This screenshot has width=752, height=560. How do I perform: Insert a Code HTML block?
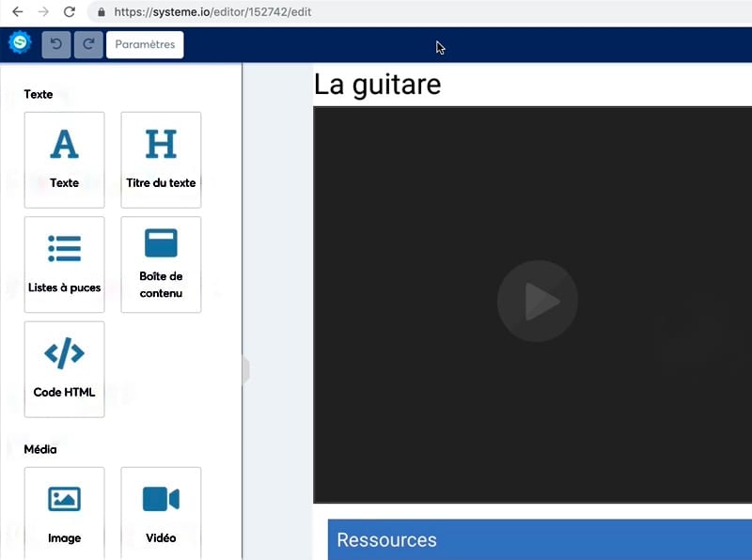tap(64, 368)
